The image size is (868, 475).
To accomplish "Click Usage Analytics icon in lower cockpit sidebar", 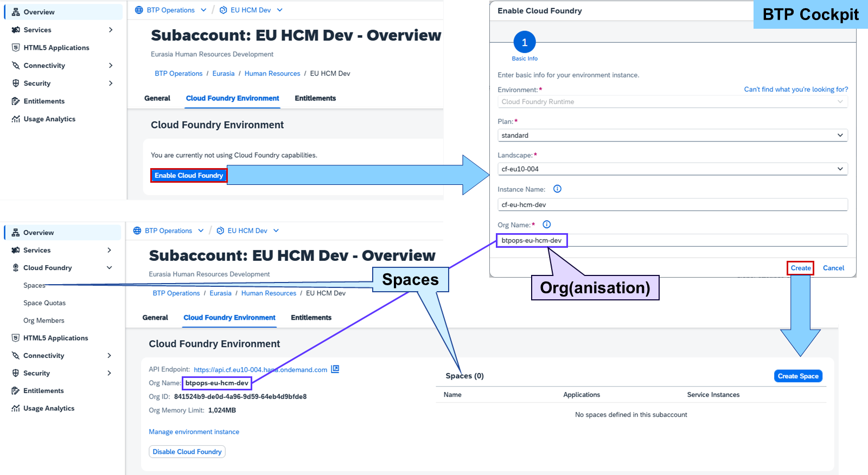I will tap(16, 408).
